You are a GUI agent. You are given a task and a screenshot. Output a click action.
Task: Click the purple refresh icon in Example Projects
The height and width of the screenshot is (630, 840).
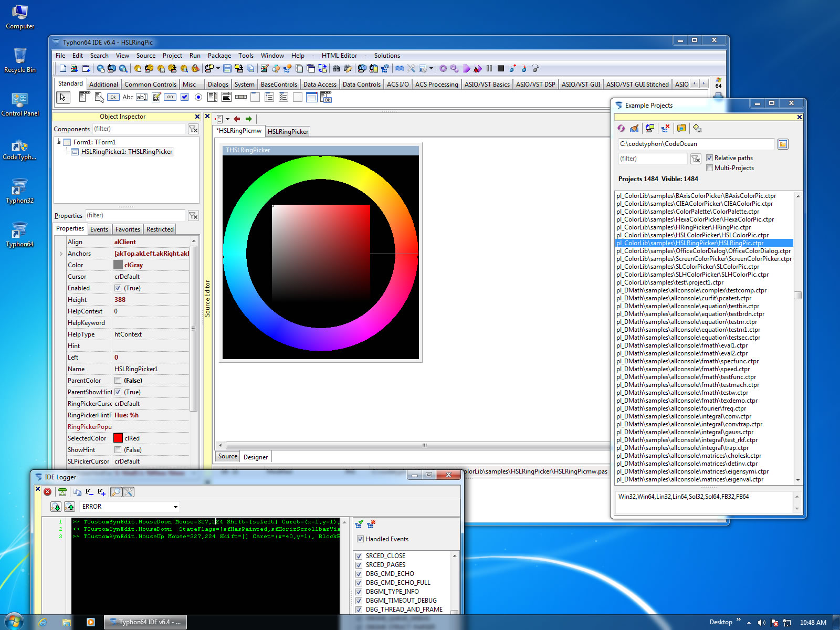622,128
